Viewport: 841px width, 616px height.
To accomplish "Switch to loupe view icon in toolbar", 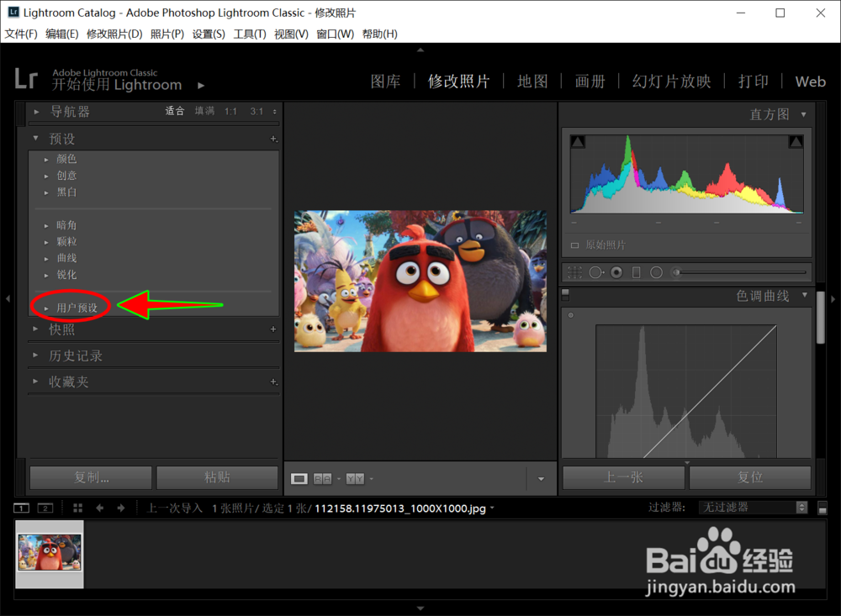I will coord(299,479).
